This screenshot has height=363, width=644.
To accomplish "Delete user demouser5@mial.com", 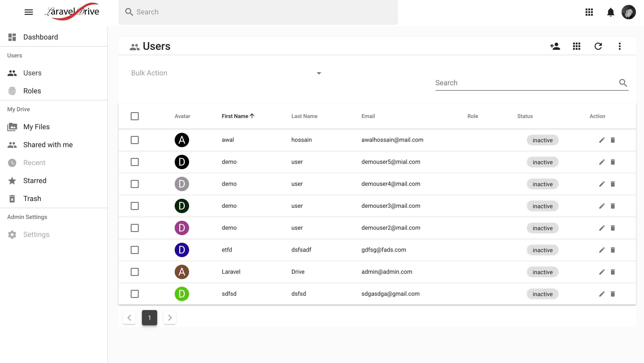I will [x=613, y=162].
